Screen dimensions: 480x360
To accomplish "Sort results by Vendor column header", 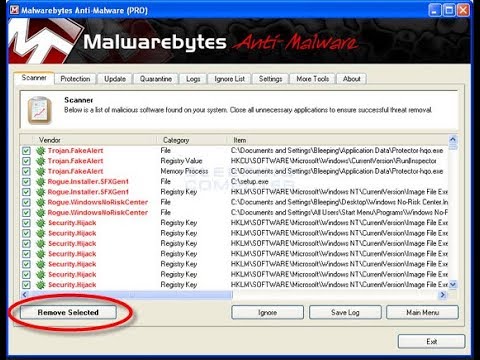I will coord(94,140).
